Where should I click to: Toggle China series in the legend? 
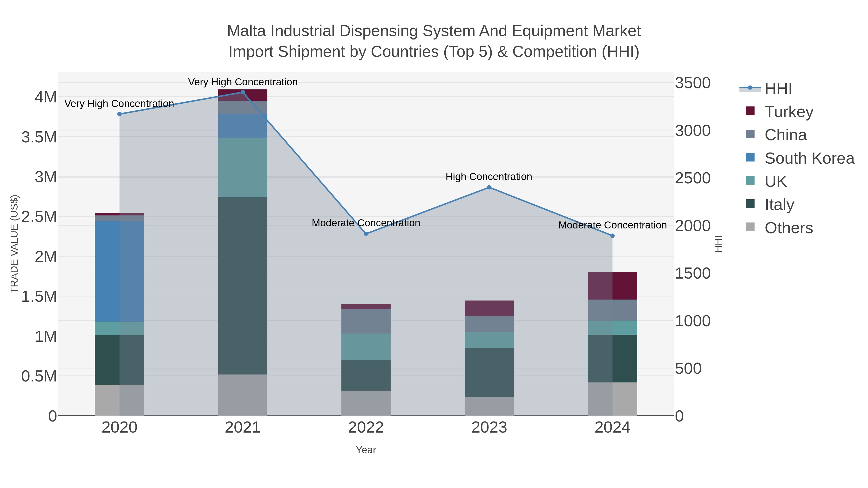(x=776, y=135)
